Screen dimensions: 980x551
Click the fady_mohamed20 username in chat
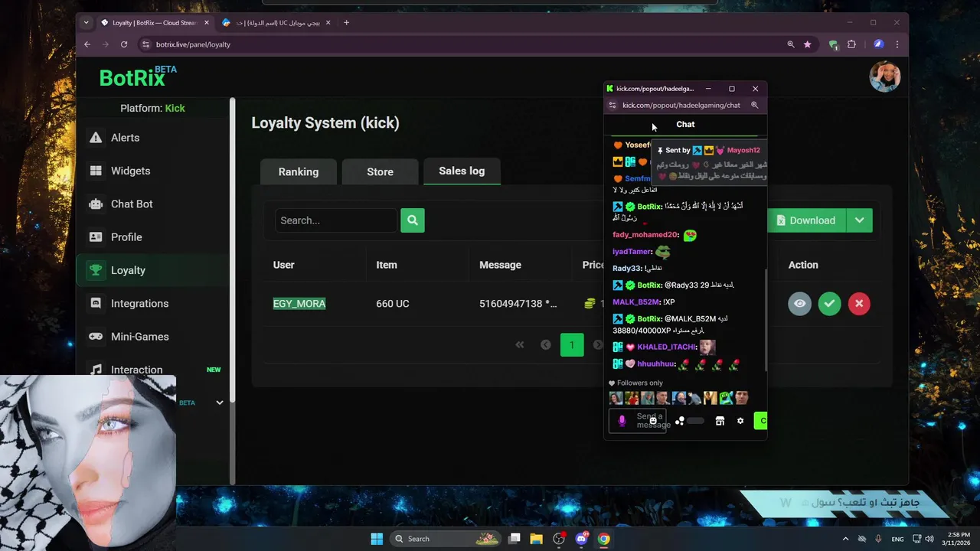pos(645,235)
